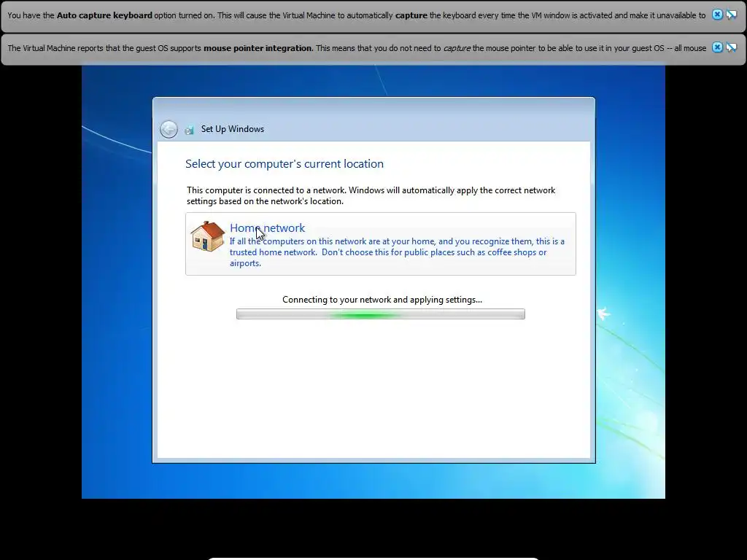
Task: Click the network connection progress bar
Action: coord(381,314)
